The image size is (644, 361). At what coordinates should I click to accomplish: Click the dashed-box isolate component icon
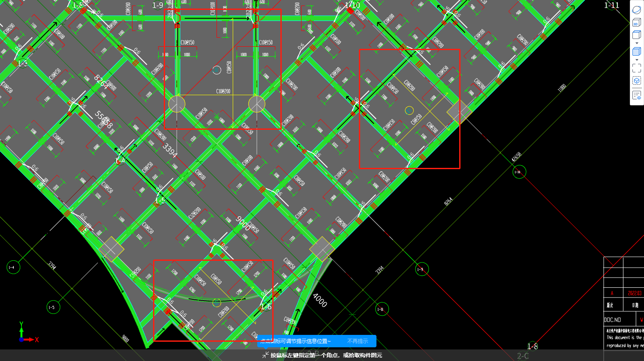pyautogui.click(x=637, y=81)
